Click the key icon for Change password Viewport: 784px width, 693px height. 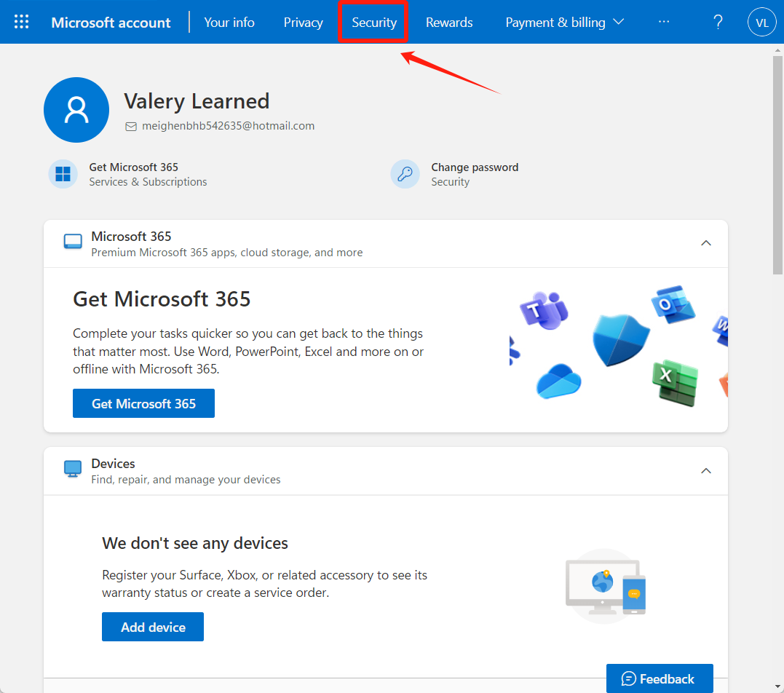pos(405,174)
